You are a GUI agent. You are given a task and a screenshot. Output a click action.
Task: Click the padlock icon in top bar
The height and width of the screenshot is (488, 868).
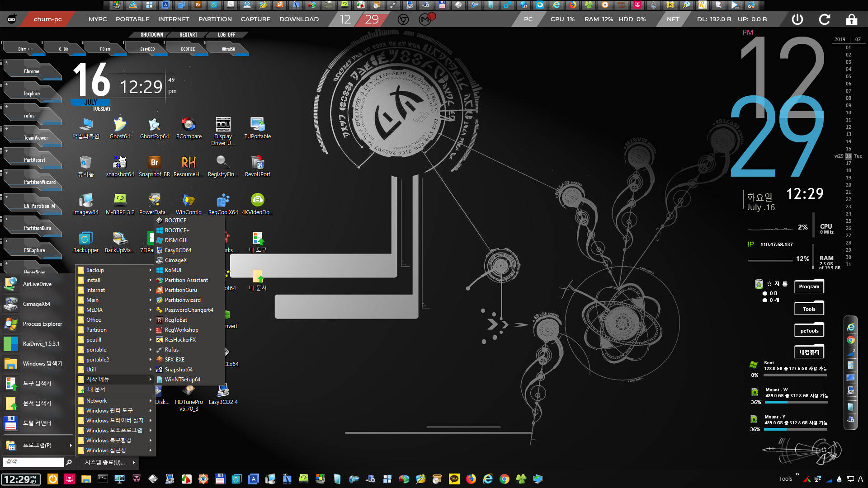[852, 19]
